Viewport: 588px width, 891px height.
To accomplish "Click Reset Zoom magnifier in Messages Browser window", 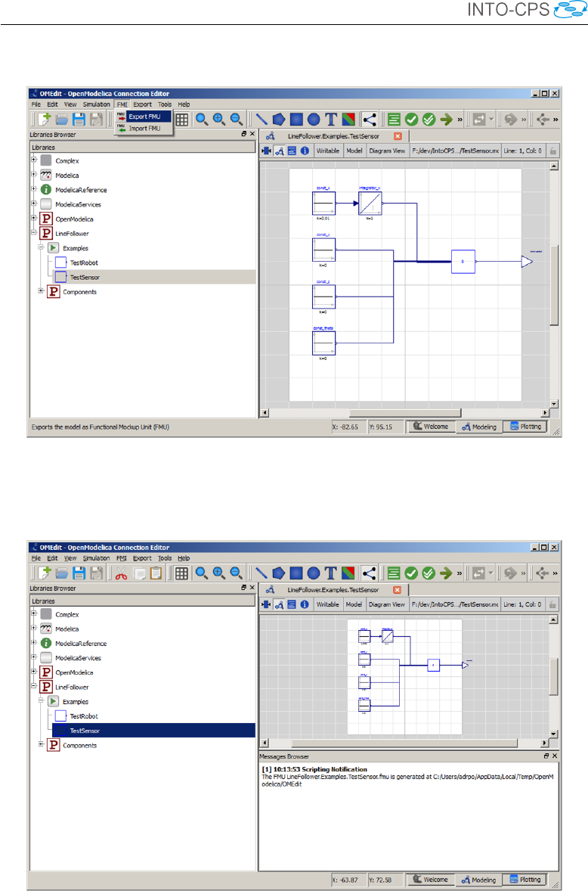I will pos(202,573).
